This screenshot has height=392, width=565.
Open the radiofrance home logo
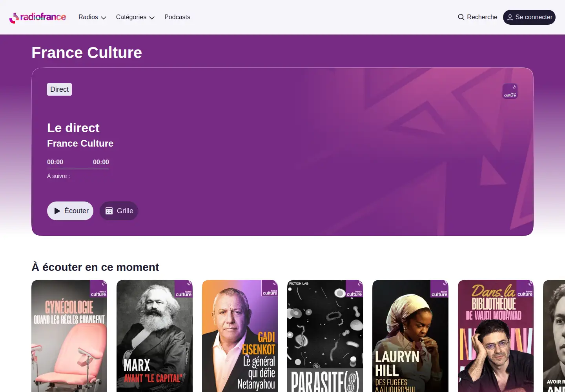(38, 17)
